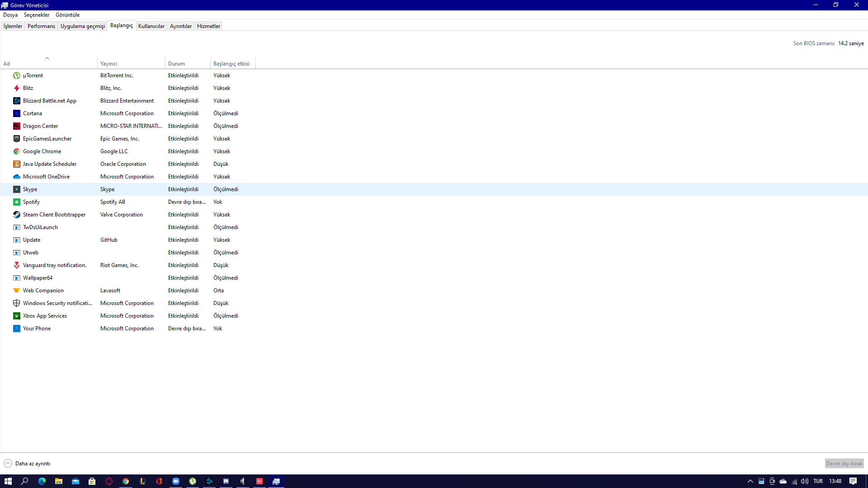
Task: Switch to the Performans tab
Action: pyautogui.click(x=41, y=26)
